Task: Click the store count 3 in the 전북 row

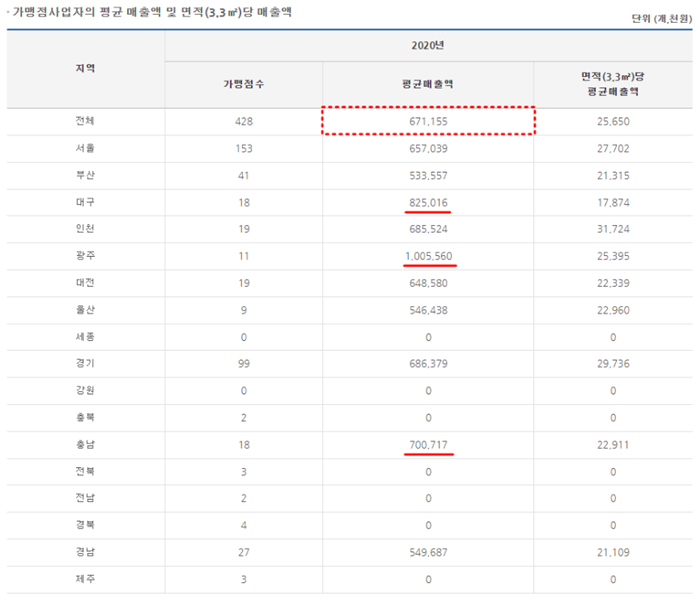Action: [x=244, y=472]
